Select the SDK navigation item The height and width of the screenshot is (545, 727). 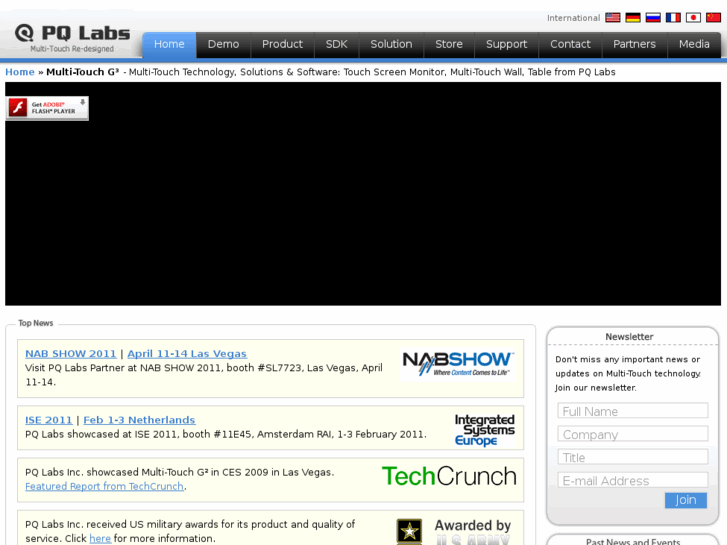pos(337,45)
